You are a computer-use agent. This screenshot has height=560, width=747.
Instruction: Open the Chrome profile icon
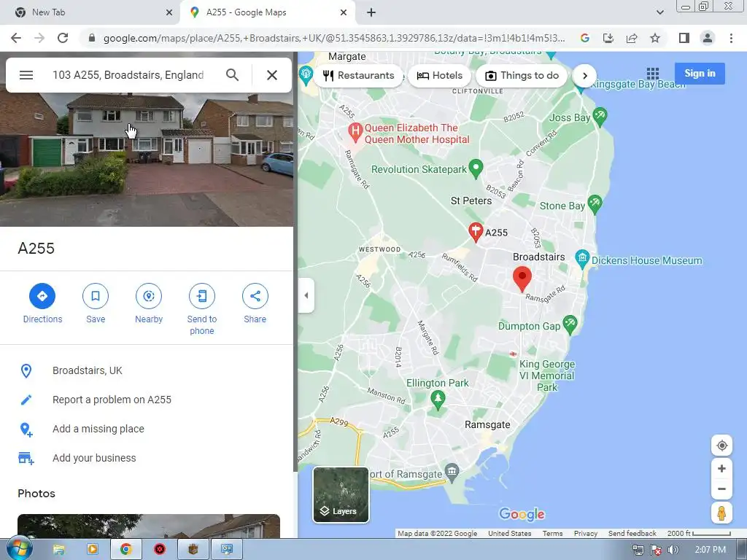pos(708,38)
